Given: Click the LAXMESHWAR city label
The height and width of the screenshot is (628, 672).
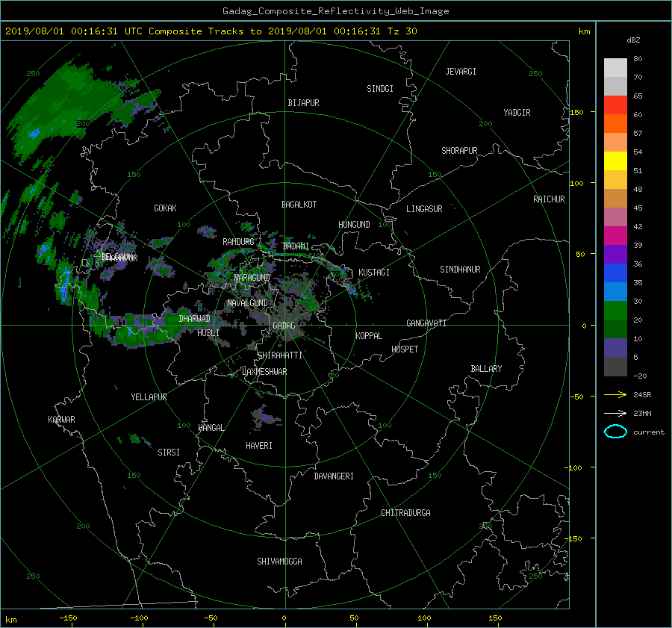Looking at the screenshot, I should (264, 372).
